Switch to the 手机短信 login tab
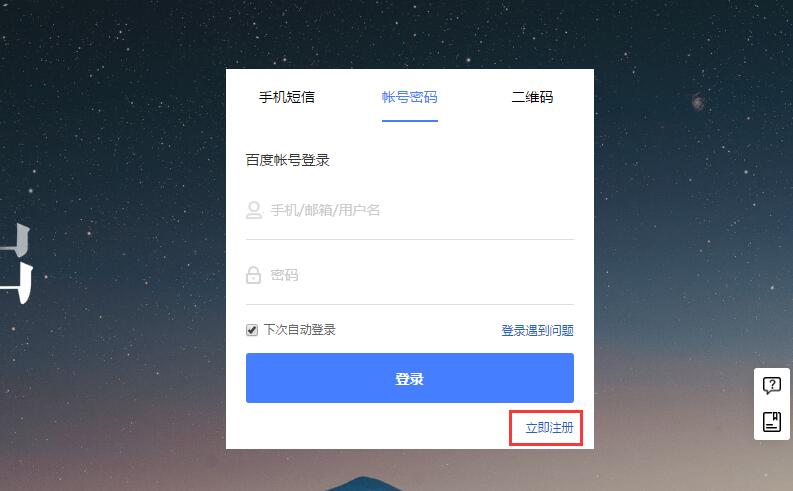 point(287,97)
